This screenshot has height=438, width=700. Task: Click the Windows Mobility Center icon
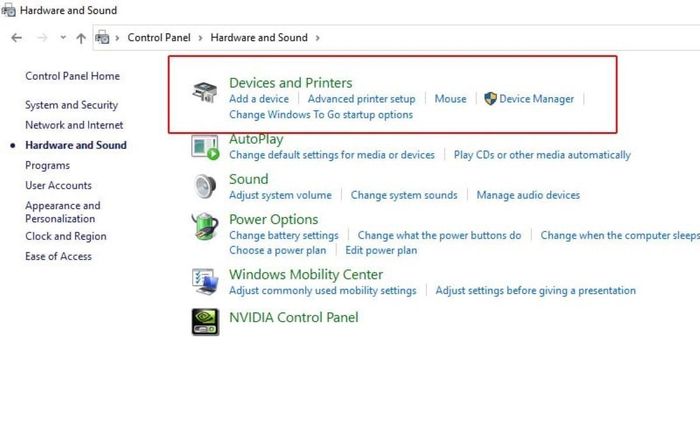click(x=205, y=281)
